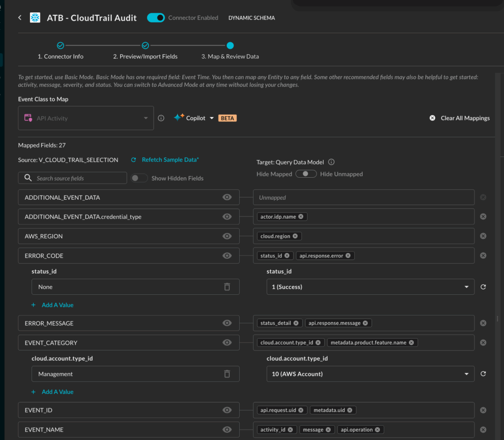Open the Event Class to Map dropdown
Screen dimensions: 504x440
pyautogui.click(x=86, y=118)
